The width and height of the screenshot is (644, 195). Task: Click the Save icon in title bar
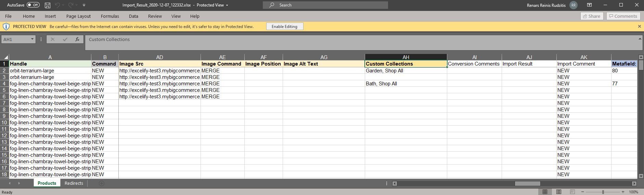(48, 5)
